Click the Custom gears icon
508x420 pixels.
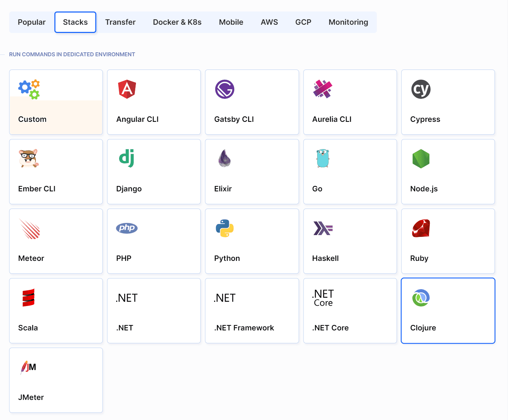pyautogui.click(x=29, y=89)
